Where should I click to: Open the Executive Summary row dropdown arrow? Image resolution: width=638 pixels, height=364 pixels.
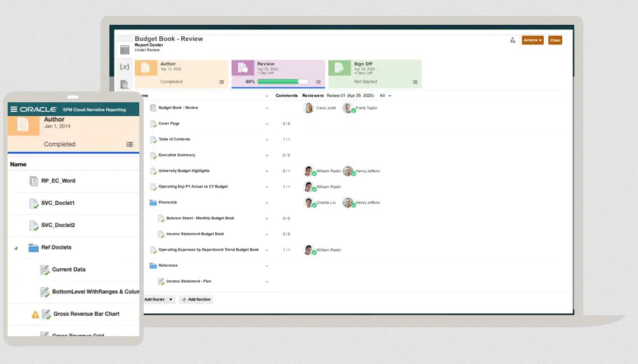pos(267,156)
